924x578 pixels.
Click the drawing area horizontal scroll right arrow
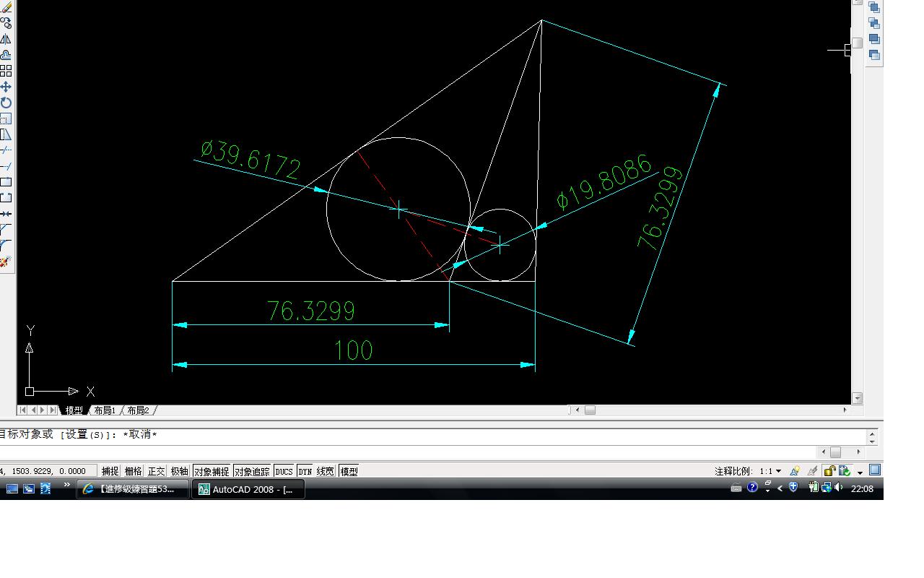tap(845, 410)
